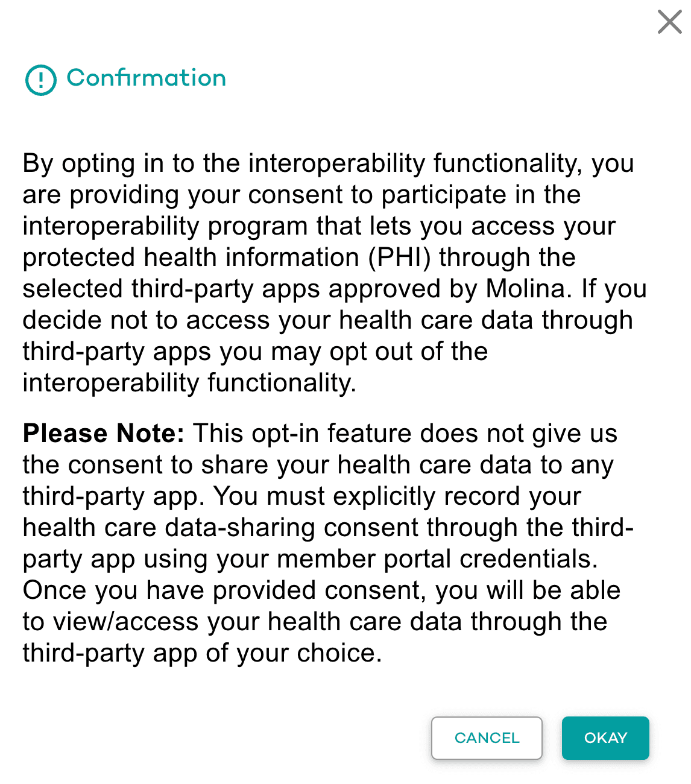
Task: Click the bold "Please Note:" label
Action: 103,434
